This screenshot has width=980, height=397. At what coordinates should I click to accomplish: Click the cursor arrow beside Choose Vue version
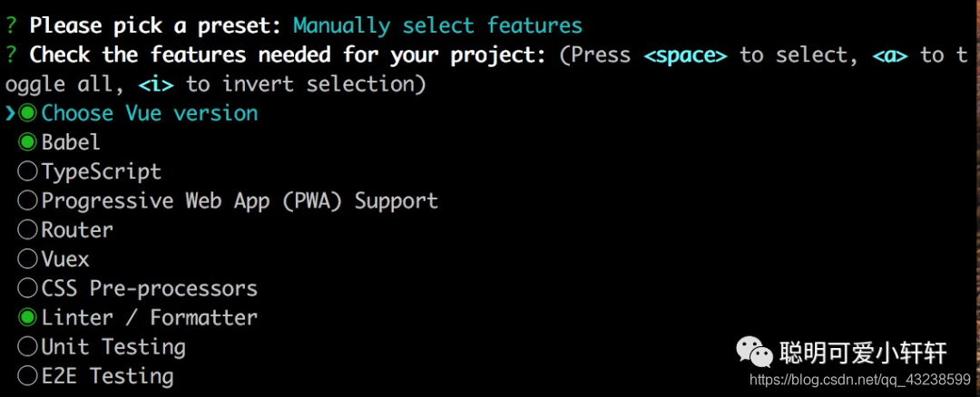click(10, 113)
